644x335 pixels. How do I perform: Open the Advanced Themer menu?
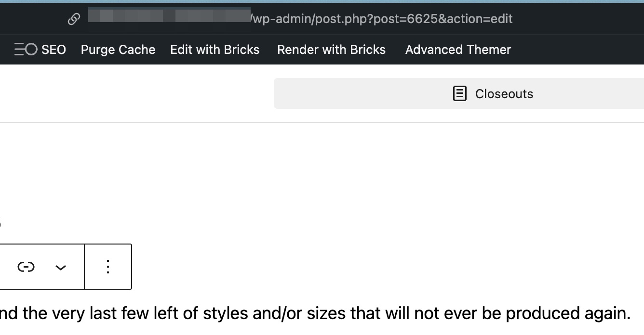coord(458,50)
